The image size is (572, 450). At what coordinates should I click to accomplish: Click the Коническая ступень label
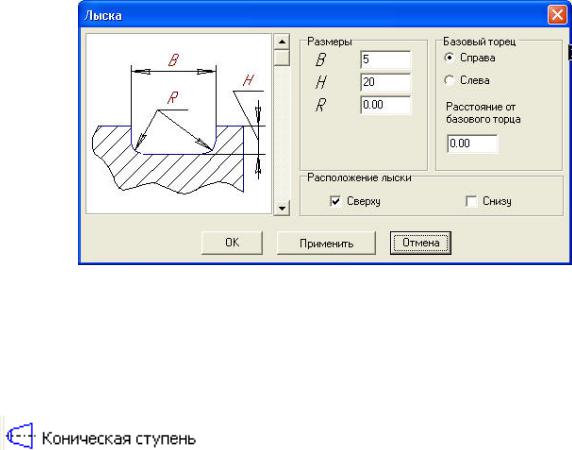coord(119,438)
